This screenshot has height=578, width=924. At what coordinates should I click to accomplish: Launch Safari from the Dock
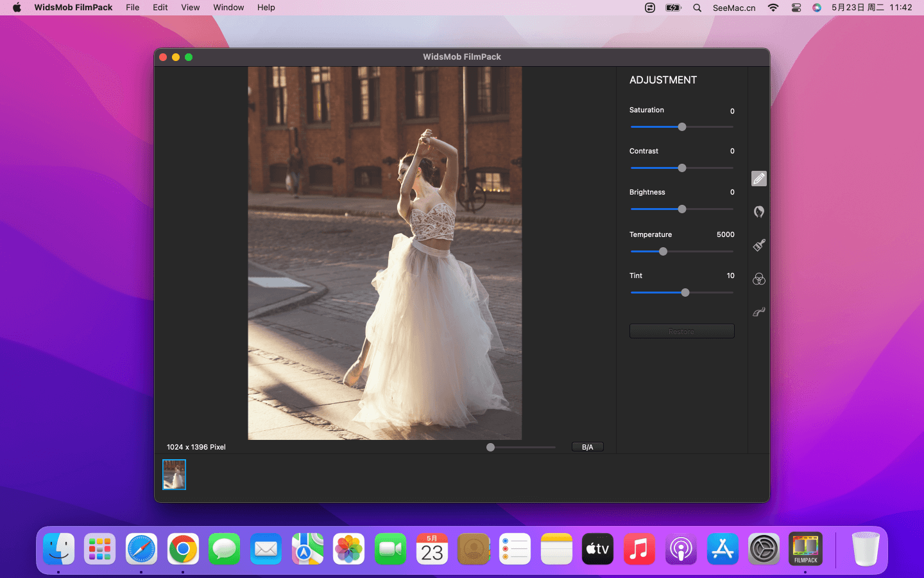point(141,549)
